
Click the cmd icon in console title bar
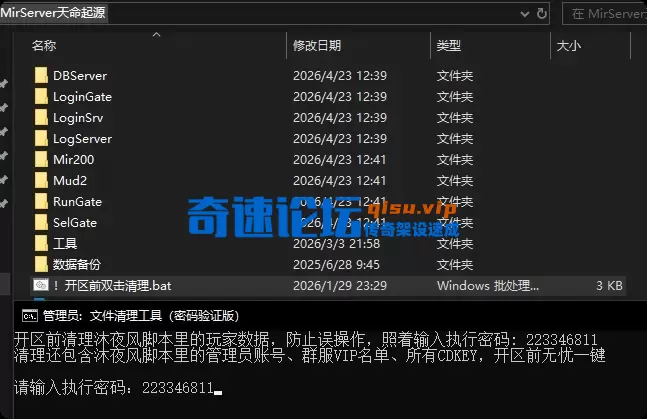point(30,316)
